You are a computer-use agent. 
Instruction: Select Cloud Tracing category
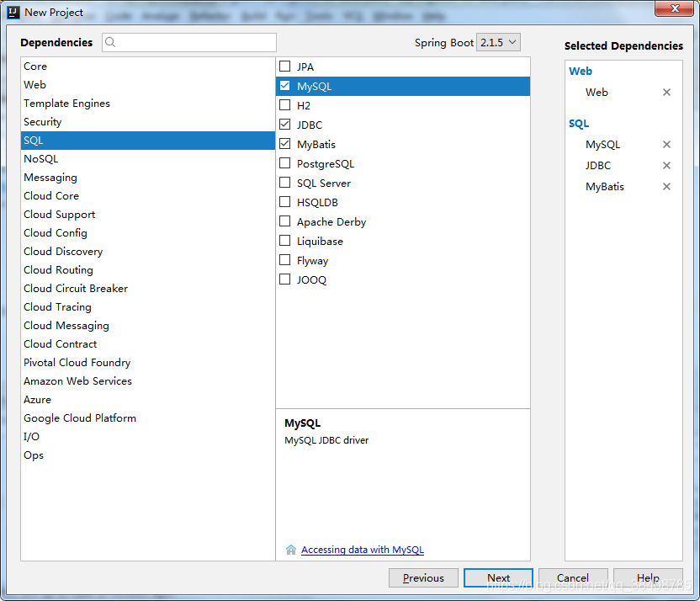point(148,306)
